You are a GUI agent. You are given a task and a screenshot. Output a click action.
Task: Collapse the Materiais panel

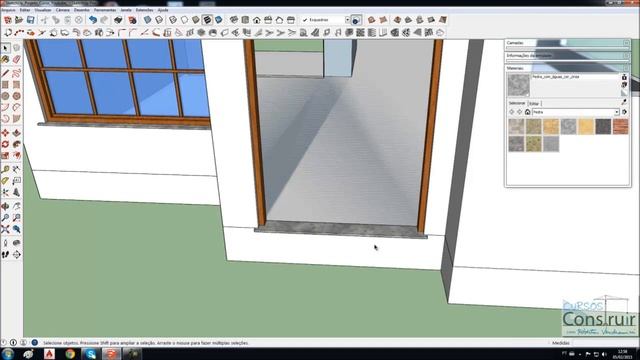click(626, 68)
